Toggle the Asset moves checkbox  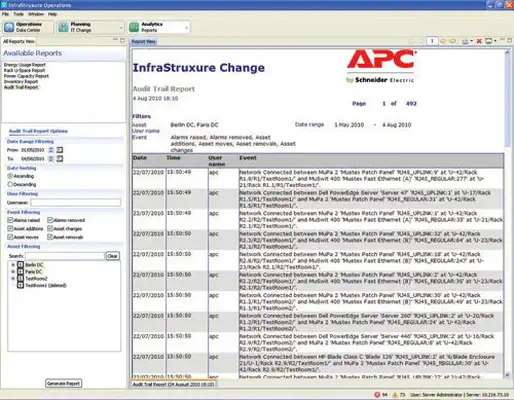10,237
